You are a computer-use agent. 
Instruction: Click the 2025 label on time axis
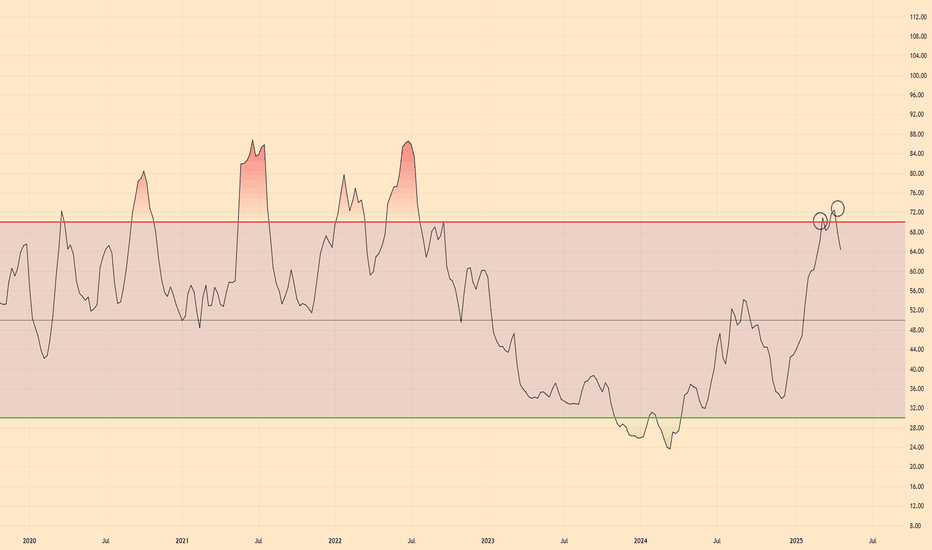click(796, 541)
